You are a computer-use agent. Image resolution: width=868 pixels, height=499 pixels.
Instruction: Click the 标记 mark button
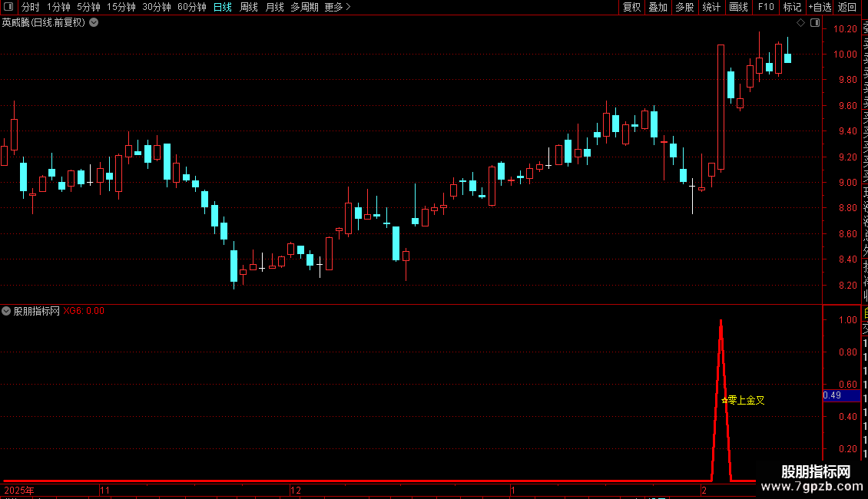(792, 7)
